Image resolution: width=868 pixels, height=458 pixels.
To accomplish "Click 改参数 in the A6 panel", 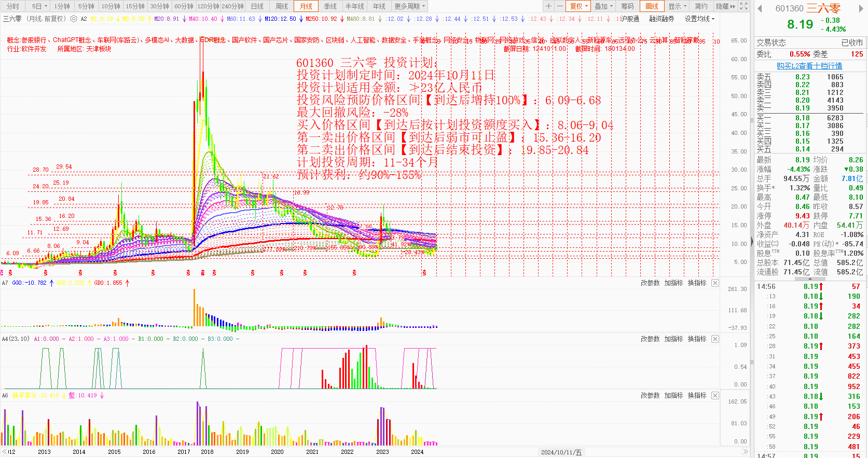I will pos(650,395).
